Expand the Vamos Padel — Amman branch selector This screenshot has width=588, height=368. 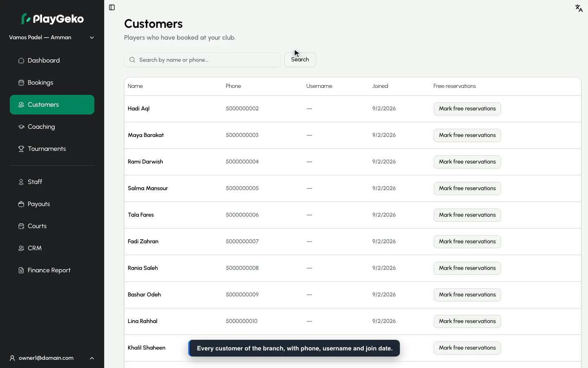(x=52, y=38)
